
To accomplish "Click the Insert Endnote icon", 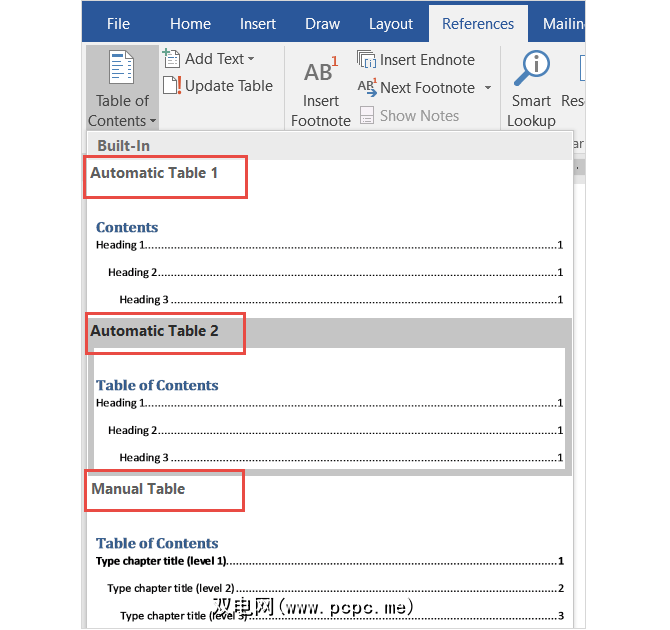I will (366, 59).
